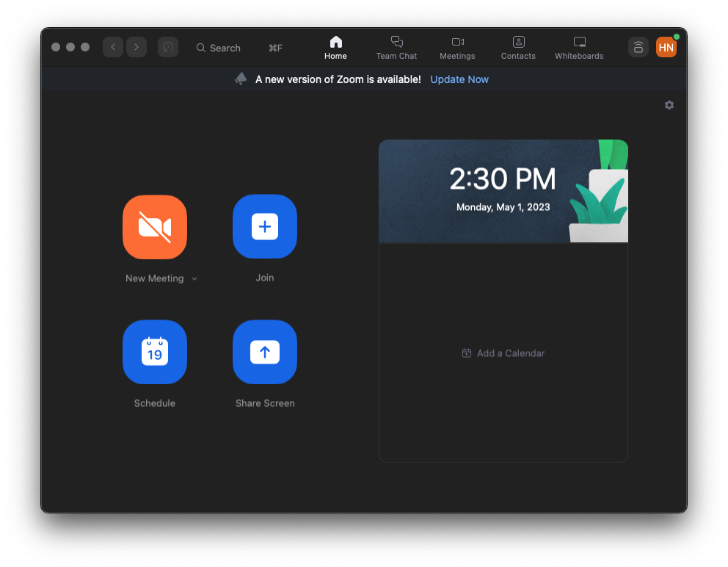
Task: Go back with the left chevron button
Action: (113, 47)
